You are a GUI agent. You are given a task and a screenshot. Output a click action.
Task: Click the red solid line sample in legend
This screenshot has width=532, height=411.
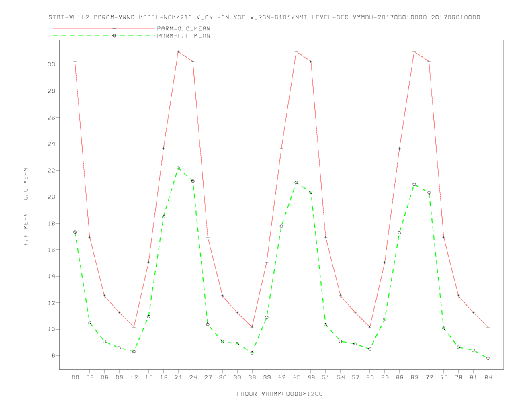[x=104, y=28]
